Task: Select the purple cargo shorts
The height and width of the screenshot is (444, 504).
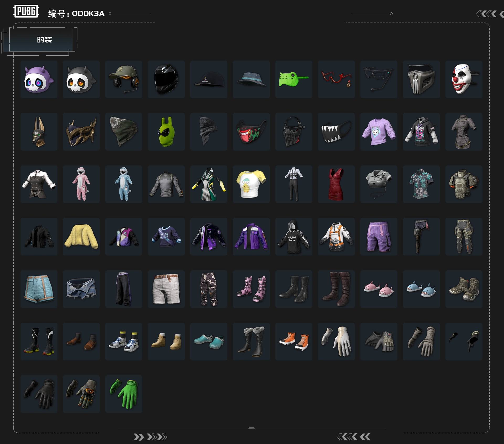Action: coord(379,237)
